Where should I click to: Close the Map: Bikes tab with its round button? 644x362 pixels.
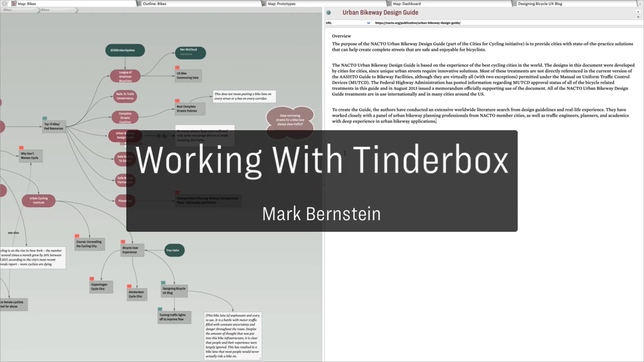(x=4, y=4)
